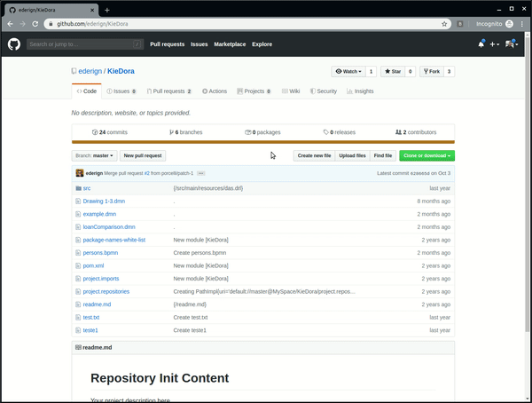Open Clone or download dropdown
Screen dimensions: 532x403
pos(426,155)
